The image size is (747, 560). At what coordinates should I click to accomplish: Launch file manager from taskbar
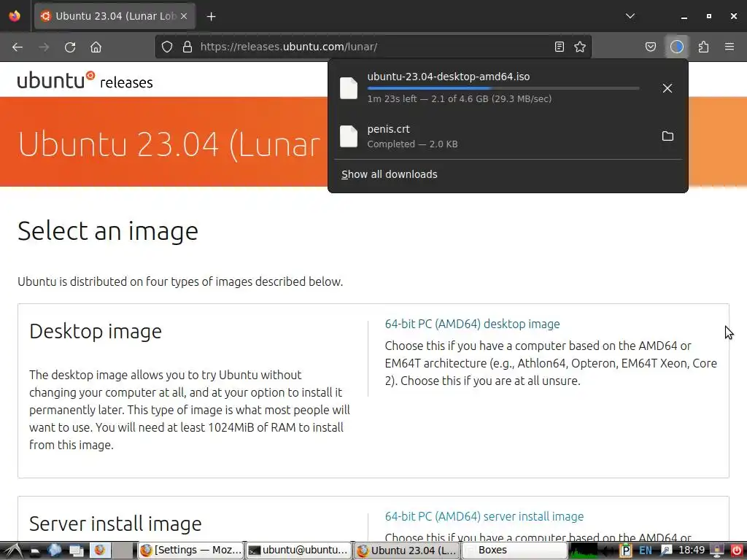35,551
